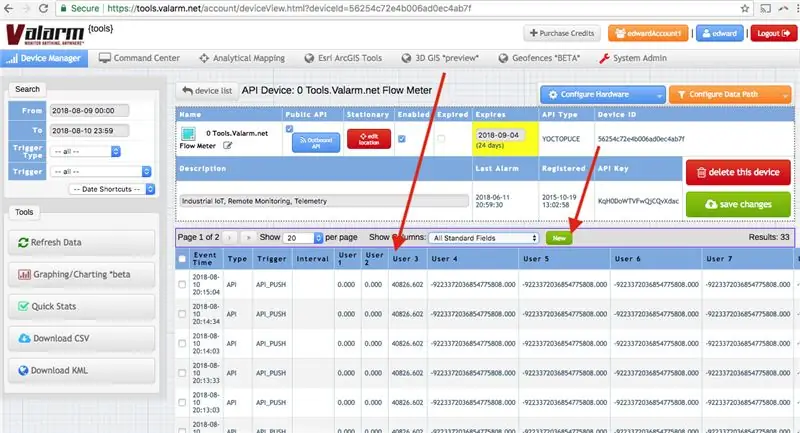Image resolution: width=800 pixels, height=433 pixels.
Task: Open the edwardAccount1 account button
Action: point(648,33)
